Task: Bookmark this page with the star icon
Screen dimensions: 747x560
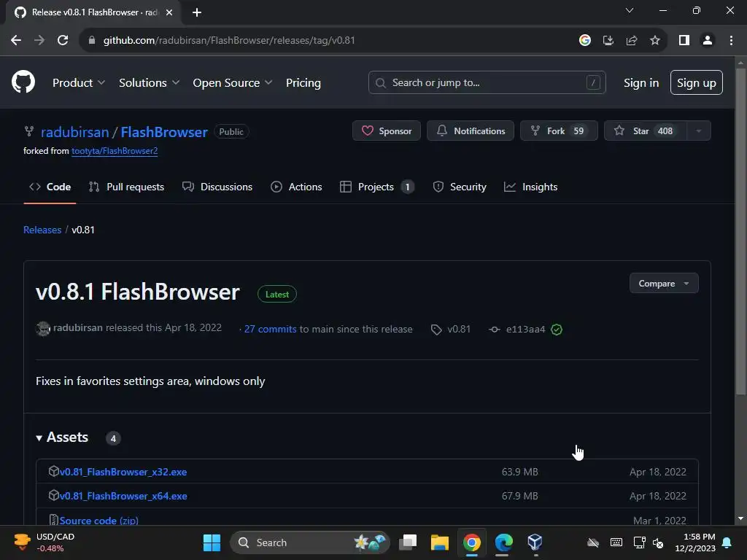Action: click(655, 41)
